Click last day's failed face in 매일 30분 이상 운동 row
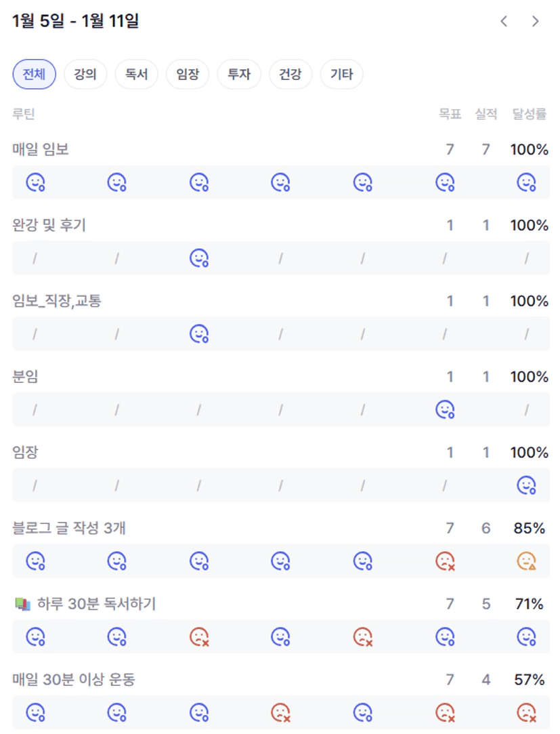560x734 pixels. pyautogui.click(x=526, y=712)
